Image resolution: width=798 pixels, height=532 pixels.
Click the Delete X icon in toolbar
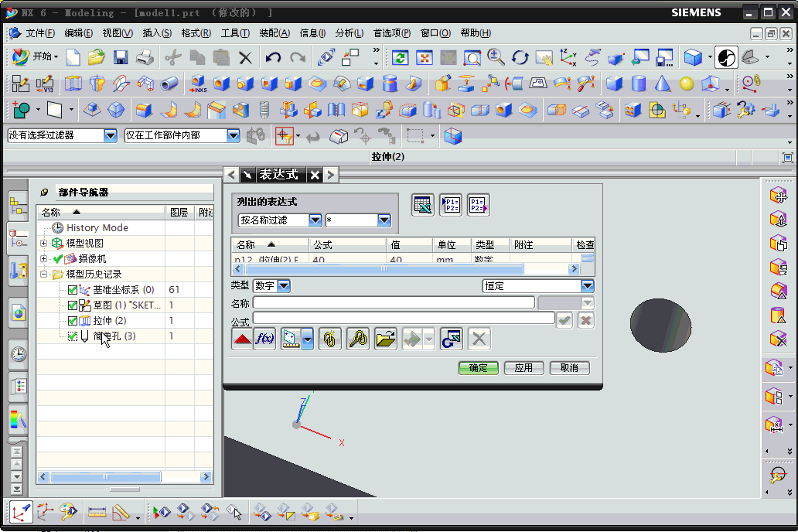tap(245, 57)
